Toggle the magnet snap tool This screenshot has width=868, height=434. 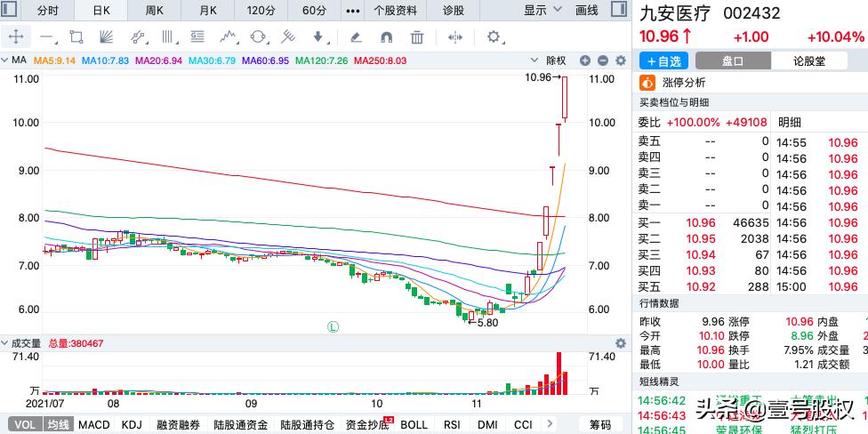tap(386, 37)
